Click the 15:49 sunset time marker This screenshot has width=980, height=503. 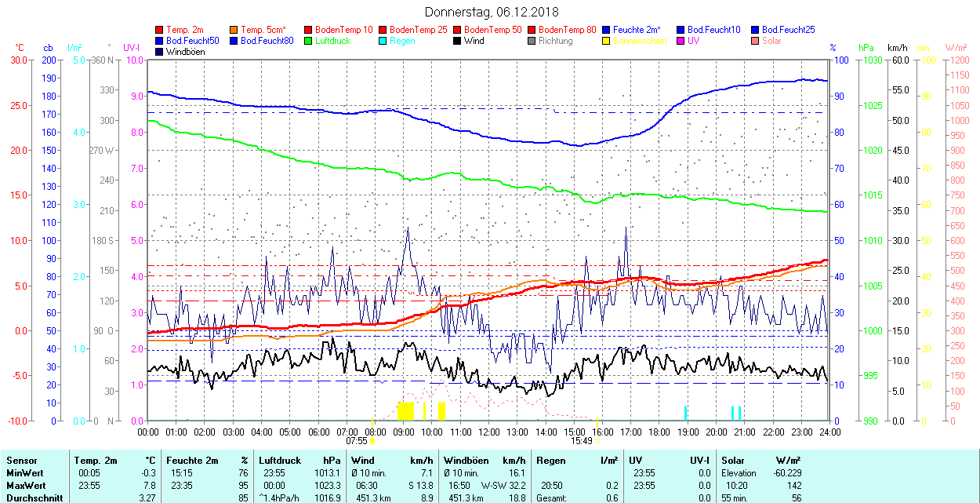(x=581, y=441)
